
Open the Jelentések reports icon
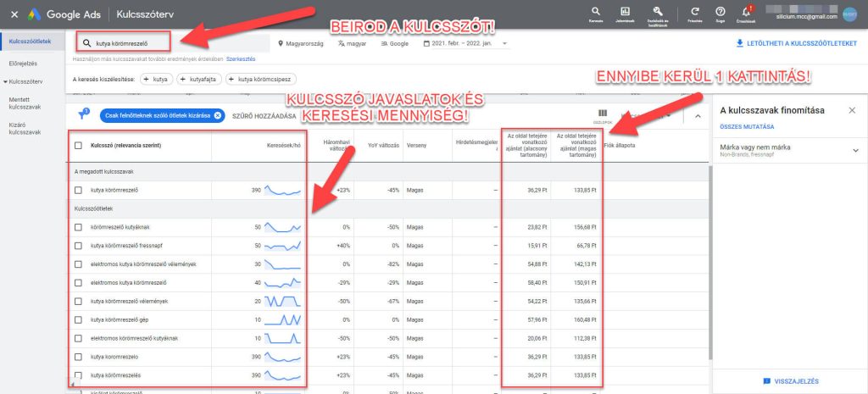click(x=625, y=11)
